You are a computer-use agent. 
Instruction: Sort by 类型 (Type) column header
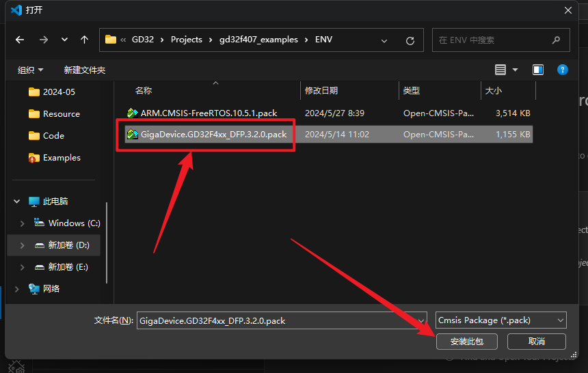click(x=412, y=91)
